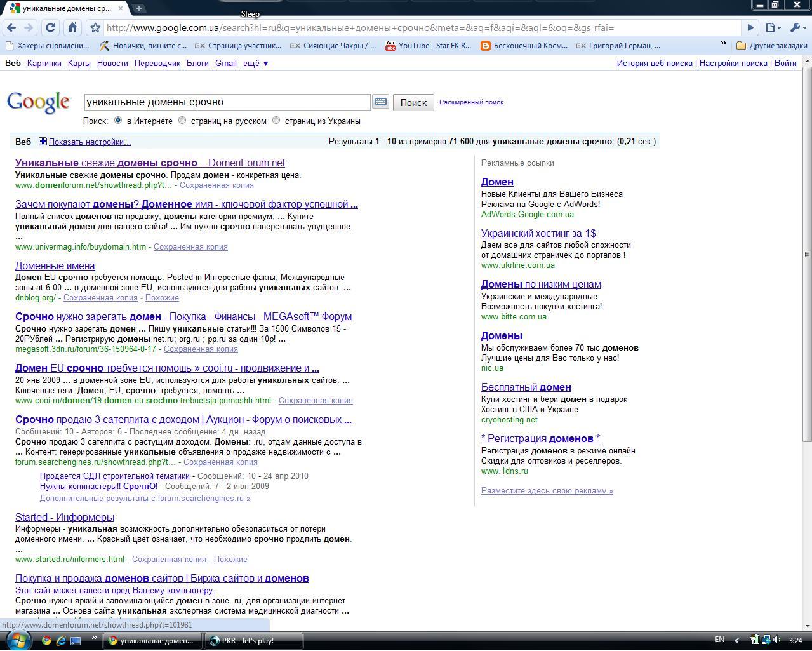Open the Григорий Герман bookmark
This screenshot has width=812, height=651.
click(x=618, y=46)
